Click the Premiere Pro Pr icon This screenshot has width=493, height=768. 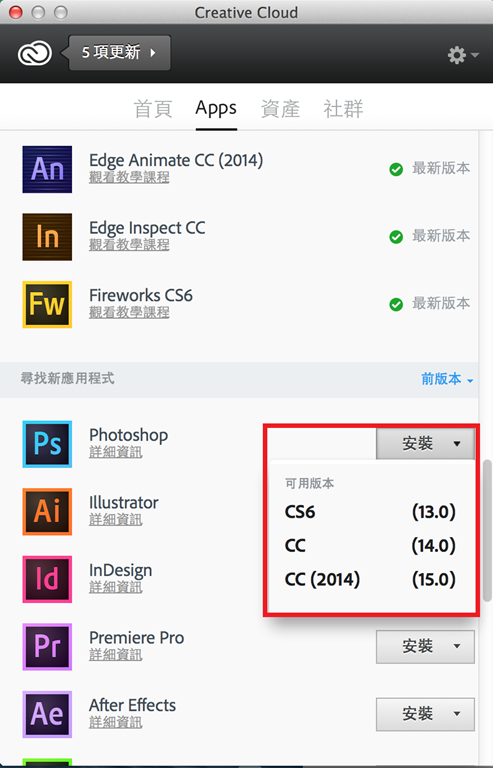47,647
